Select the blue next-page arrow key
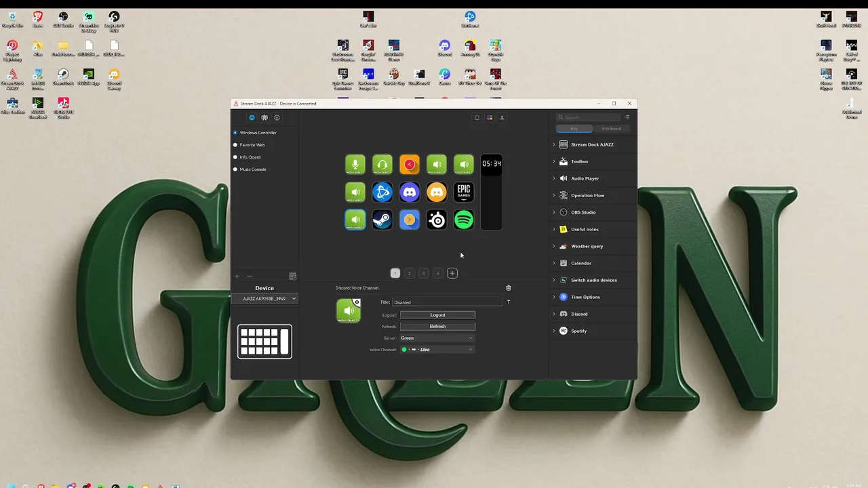This screenshot has height=488, width=868. coord(410,220)
